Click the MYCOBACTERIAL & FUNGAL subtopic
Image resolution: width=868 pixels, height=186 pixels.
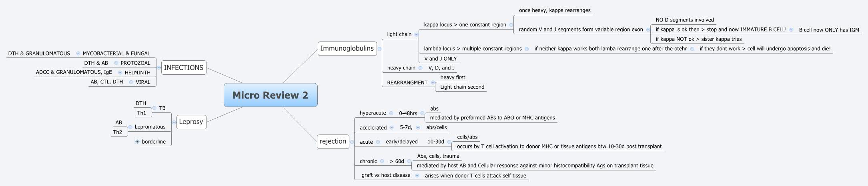click(116, 53)
